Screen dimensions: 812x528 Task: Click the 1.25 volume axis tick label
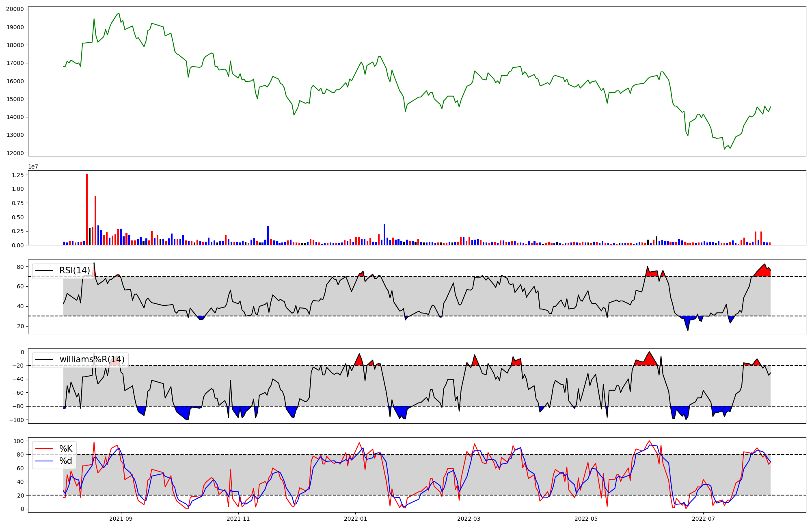tap(18, 175)
